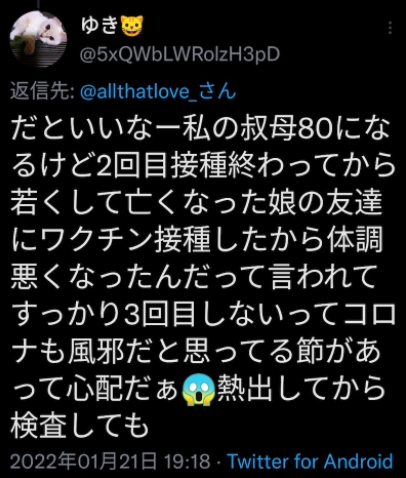Open the three-dot more options menu
The image size is (406, 478).
point(390,28)
